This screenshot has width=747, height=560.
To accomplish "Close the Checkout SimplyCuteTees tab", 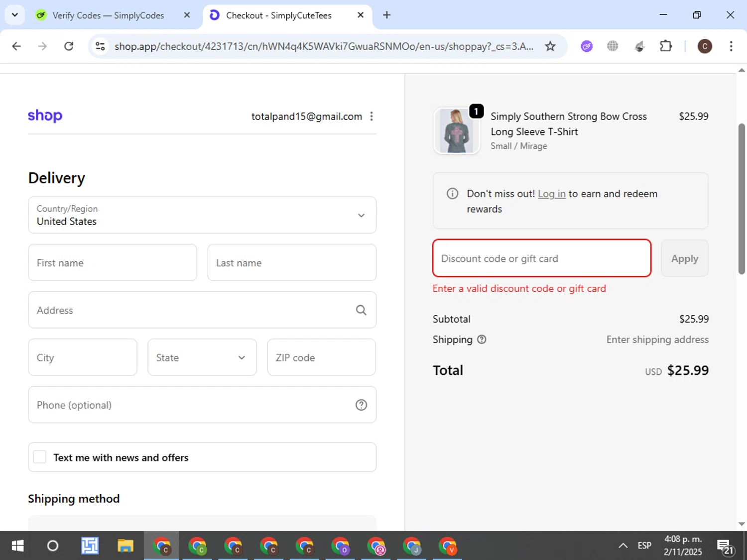I will click(361, 15).
